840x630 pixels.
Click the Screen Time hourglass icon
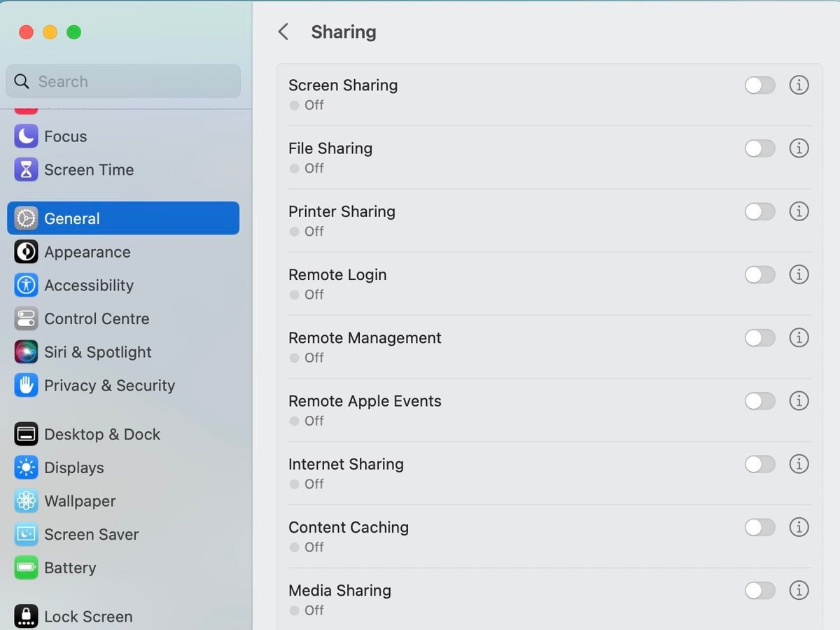[x=26, y=169]
